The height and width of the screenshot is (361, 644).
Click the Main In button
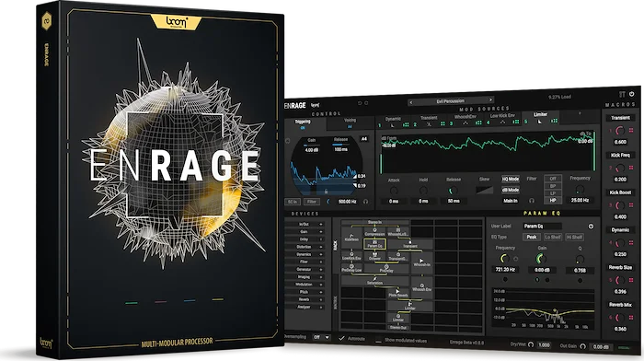pyautogui.click(x=510, y=201)
